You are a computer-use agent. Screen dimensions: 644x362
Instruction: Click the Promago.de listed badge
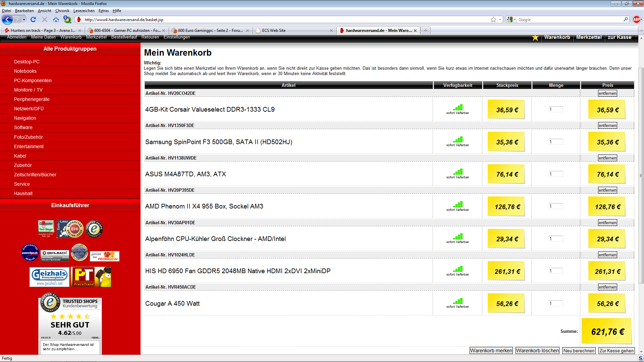coord(105,256)
